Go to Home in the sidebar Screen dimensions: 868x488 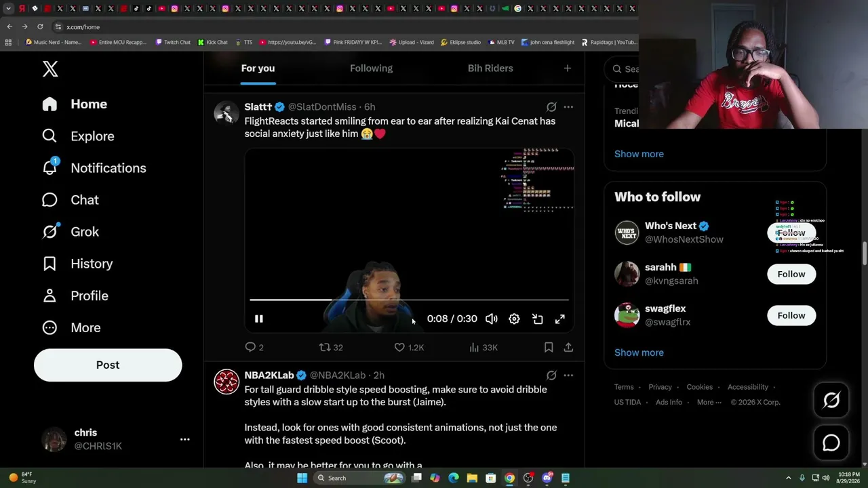tap(75, 104)
